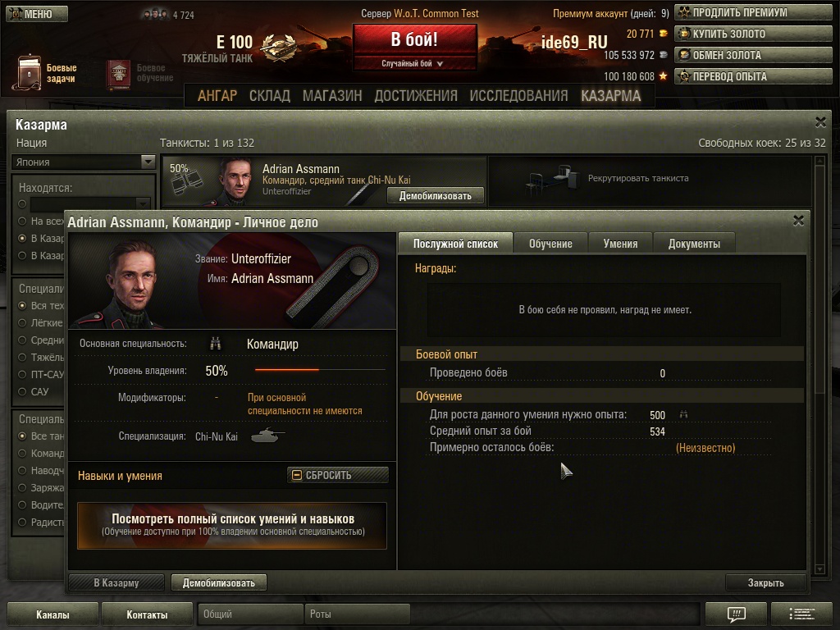The height and width of the screenshot is (630, 840).
Task: Click the Боевое обучение book icon
Action: (x=118, y=73)
